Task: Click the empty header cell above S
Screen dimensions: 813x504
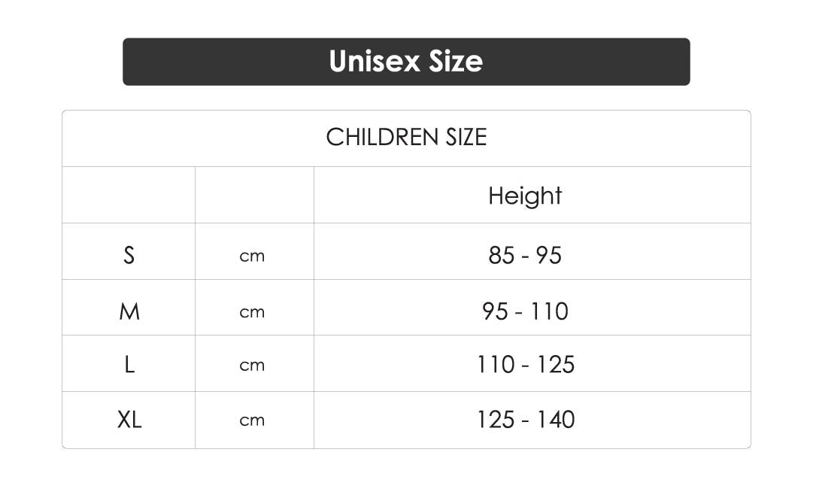Action: (x=129, y=196)
